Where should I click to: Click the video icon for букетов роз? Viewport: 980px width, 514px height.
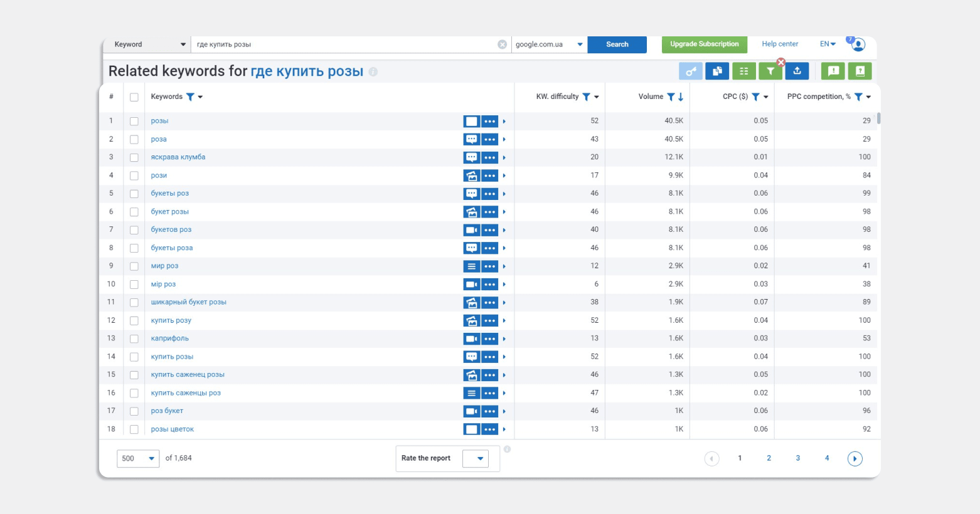tap(472, 230)
